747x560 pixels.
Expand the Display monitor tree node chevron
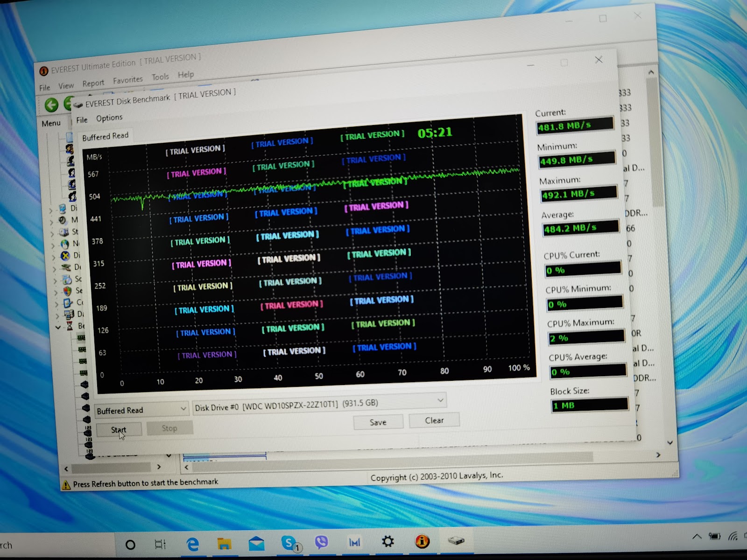[51, 211]
